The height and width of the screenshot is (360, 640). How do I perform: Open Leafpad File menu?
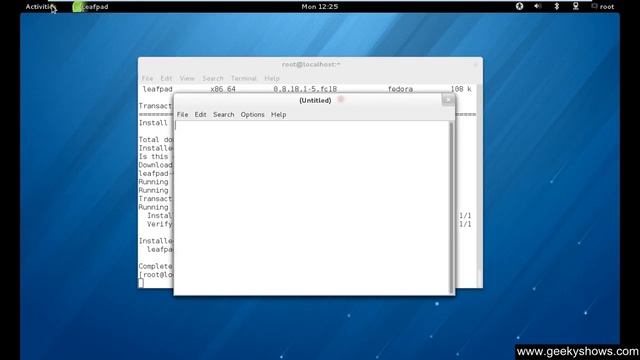(x=182, y=115)
